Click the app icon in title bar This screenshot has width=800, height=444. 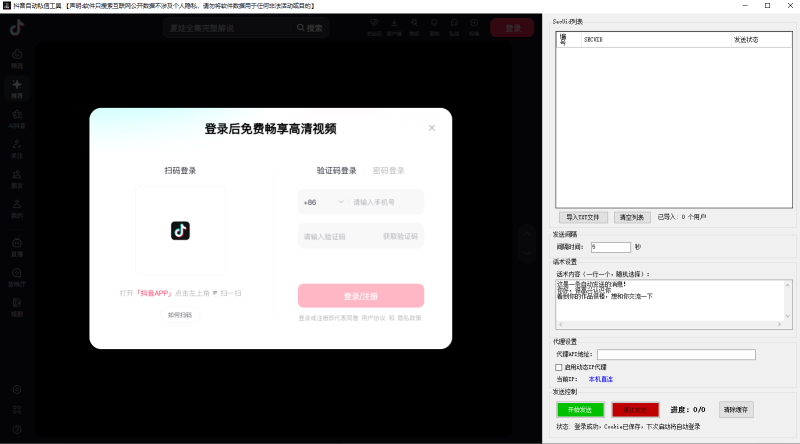pyautogui.click(x=7, y=6)
